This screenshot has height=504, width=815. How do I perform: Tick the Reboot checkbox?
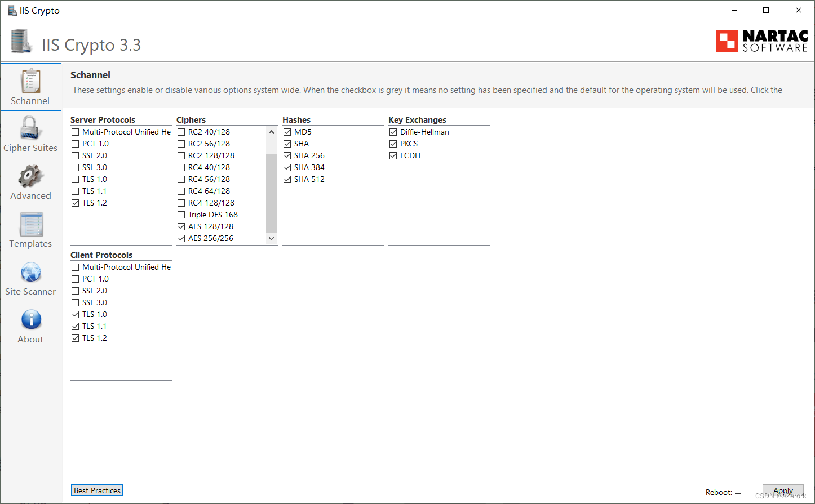738,490
